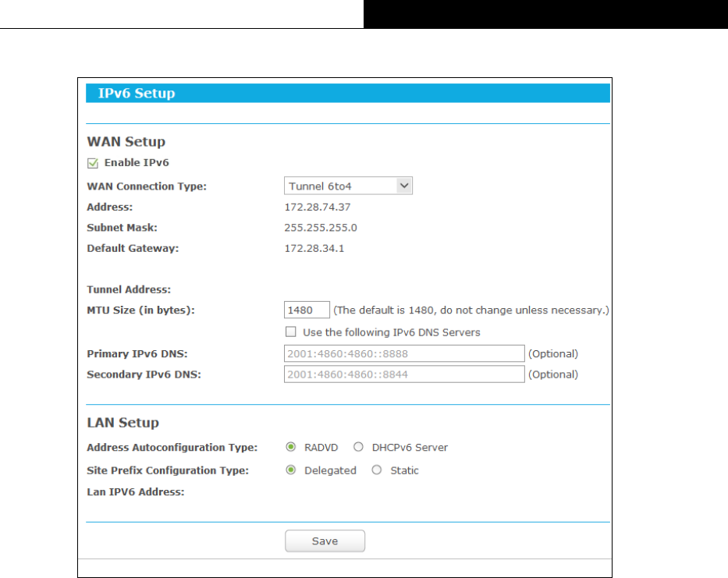This screenshot has width=728, height=578.
Task: Click the Site Prefix Configuration Type label
Action: pos(168,470)
